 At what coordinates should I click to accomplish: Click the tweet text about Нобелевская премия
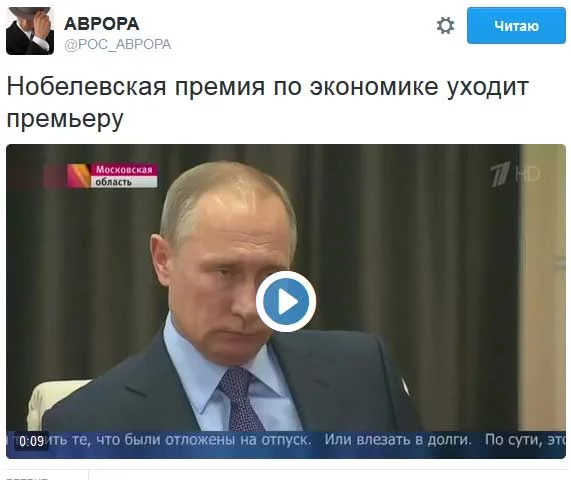(x=267, y=102)
